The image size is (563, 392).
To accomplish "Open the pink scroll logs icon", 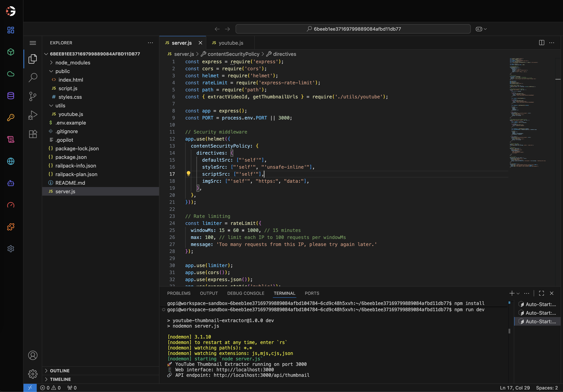I will coord(11,139).
